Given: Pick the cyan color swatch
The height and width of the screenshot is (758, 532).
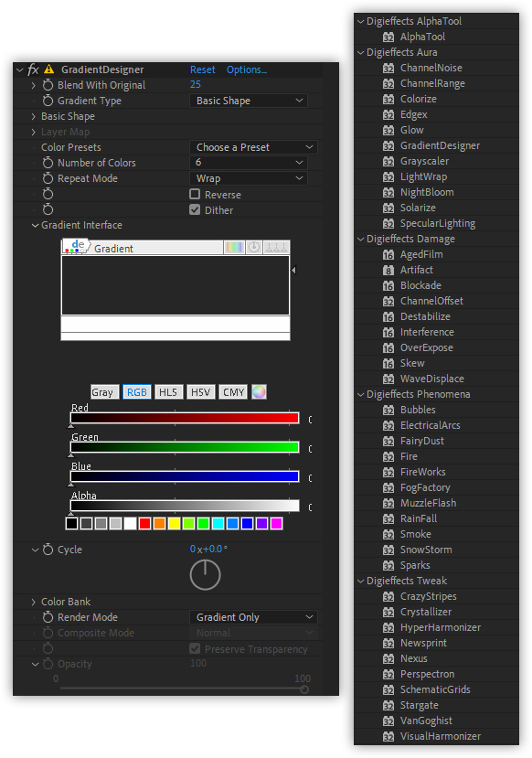Looking at the screenshot, I should point(218,524).
